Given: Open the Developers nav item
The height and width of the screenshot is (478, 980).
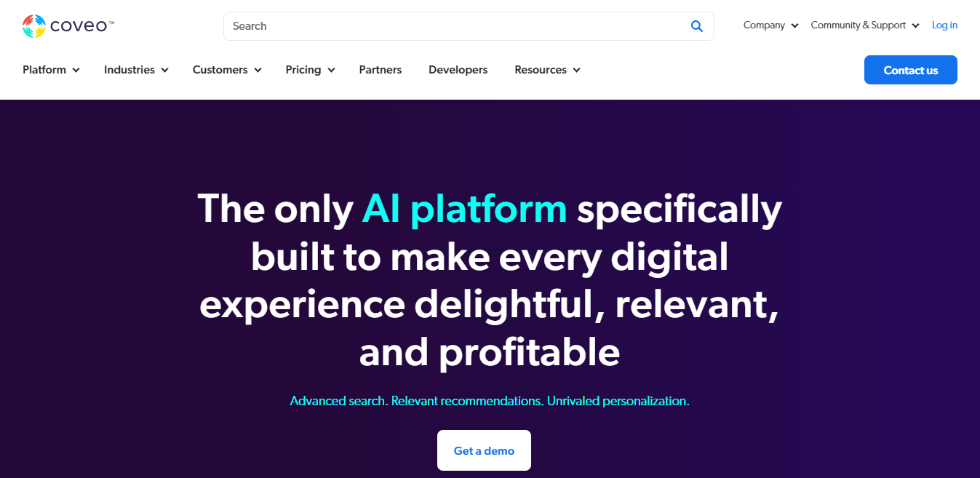Looking at the screenshot, I should [458, 70].
